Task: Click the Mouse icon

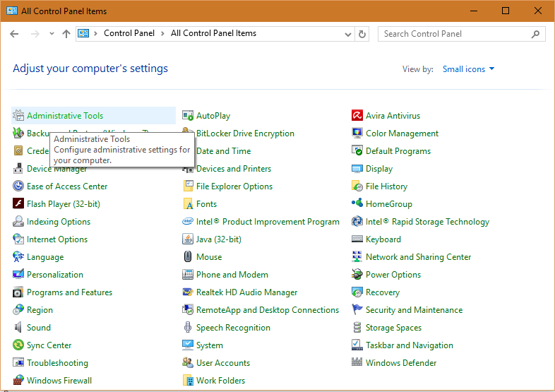Action: click(188, 256)
